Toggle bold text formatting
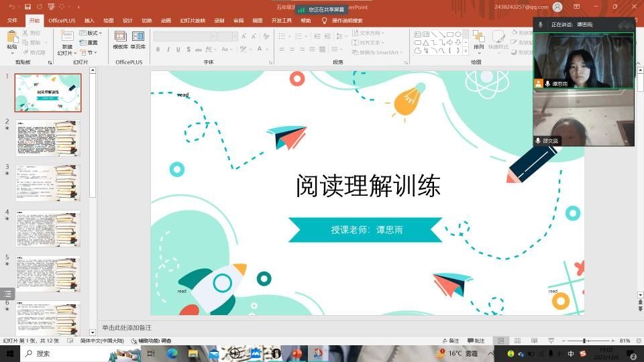 click(158, 49)
